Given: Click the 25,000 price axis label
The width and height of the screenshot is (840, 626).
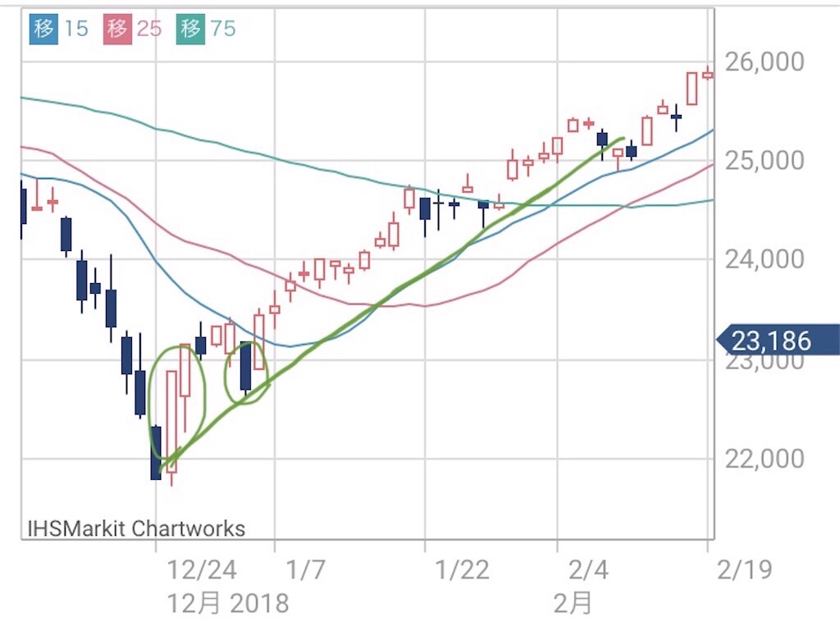Looking at the screenshot, I should point(765,161).
